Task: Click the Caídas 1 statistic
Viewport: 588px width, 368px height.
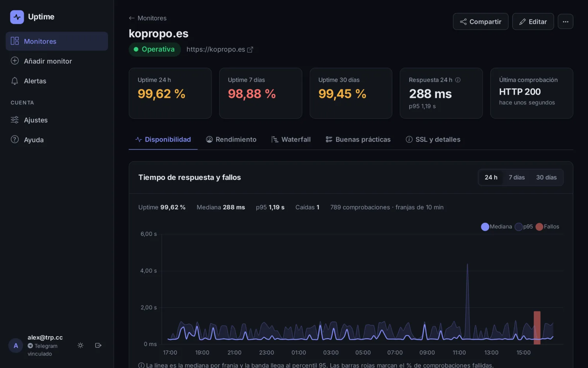Action: 307,207
